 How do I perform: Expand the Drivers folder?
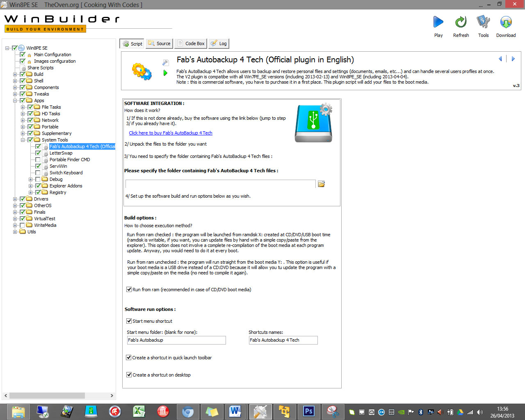15,199
